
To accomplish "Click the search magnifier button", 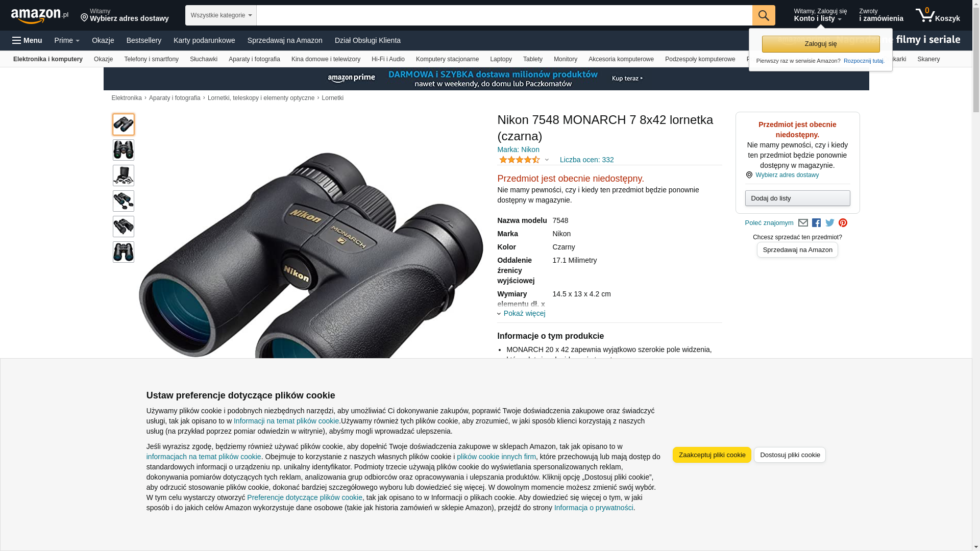I will tap(764, 15).
